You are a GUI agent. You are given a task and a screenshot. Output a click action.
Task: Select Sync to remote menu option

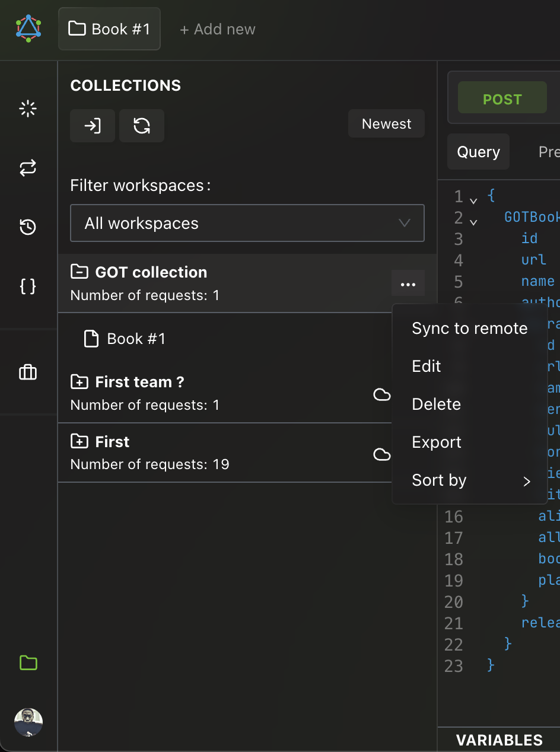click(469, 329)
